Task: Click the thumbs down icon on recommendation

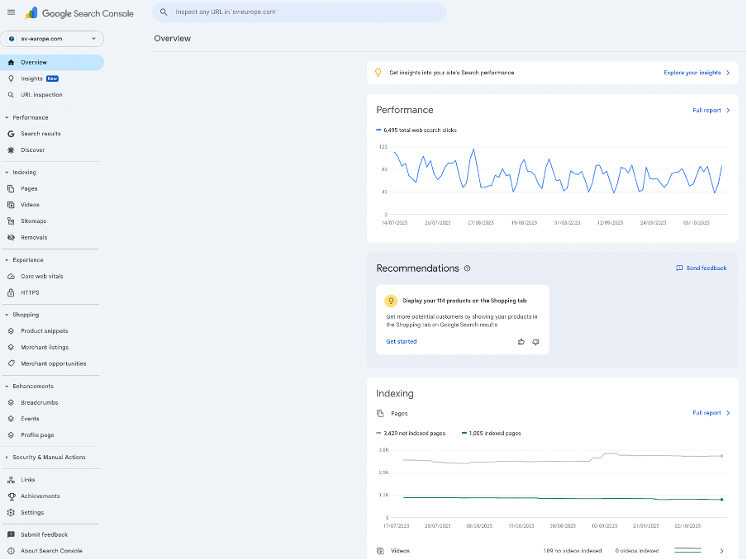Action: (535, 341)
